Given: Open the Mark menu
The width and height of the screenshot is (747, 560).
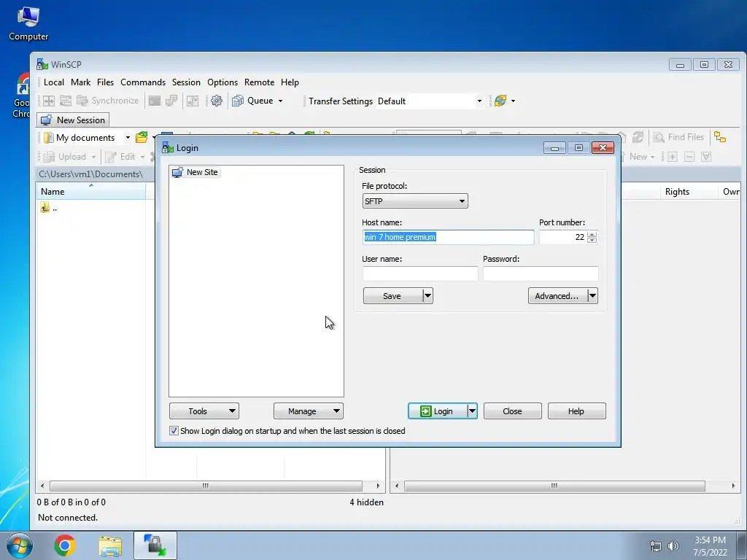Looking at the screenshot, I should pos(80,82).
